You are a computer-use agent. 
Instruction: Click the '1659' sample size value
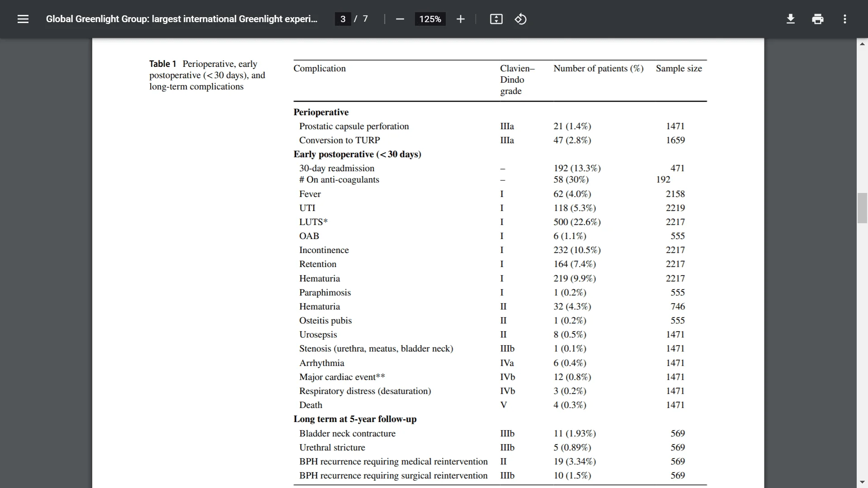pos(675,140)
